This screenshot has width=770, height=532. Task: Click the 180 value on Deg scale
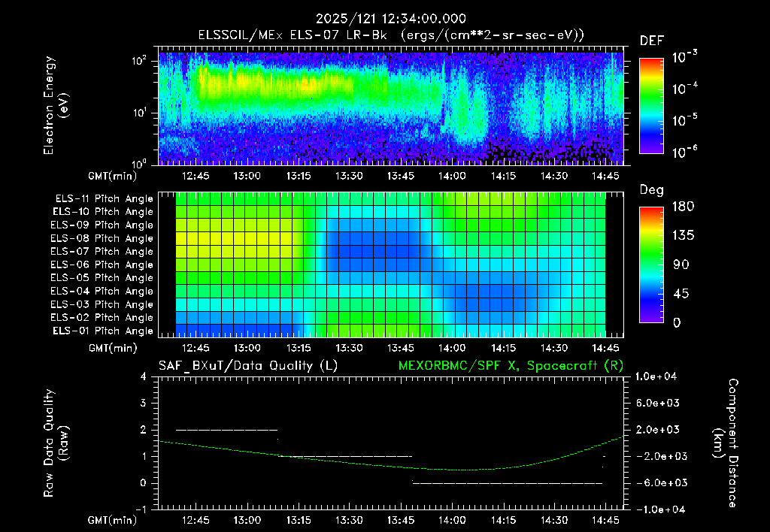[x=683, y=207]
